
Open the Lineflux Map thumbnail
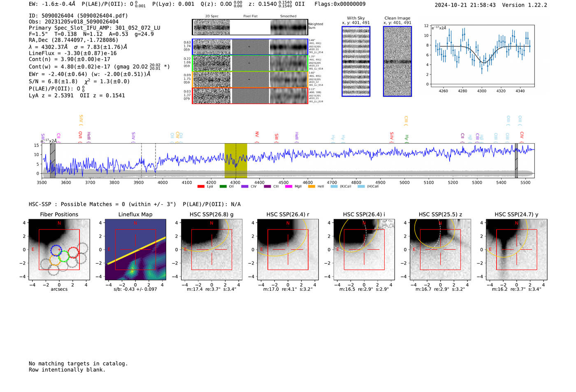135,250
